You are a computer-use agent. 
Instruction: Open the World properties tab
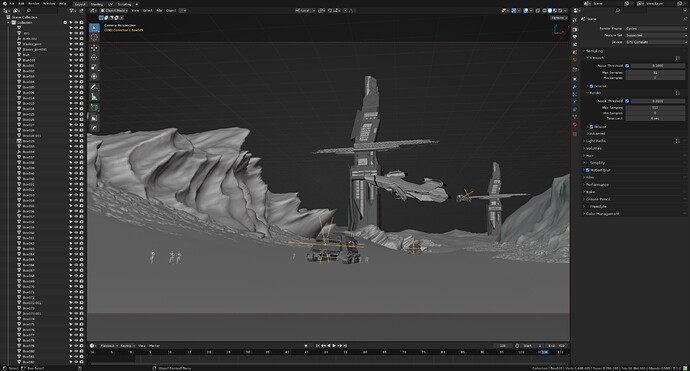coord(575,59)
